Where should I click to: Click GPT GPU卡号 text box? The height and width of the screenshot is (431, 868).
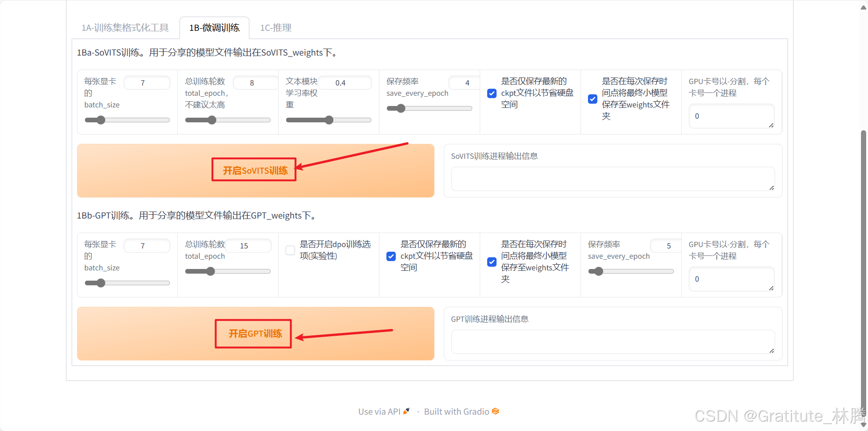click(731, 279)
